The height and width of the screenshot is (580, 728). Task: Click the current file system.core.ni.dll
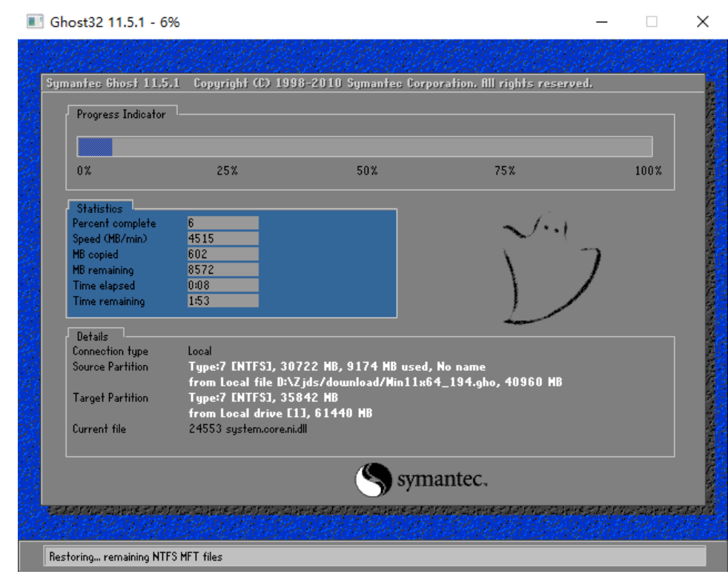pyautogui.click(x=248, y=429)
